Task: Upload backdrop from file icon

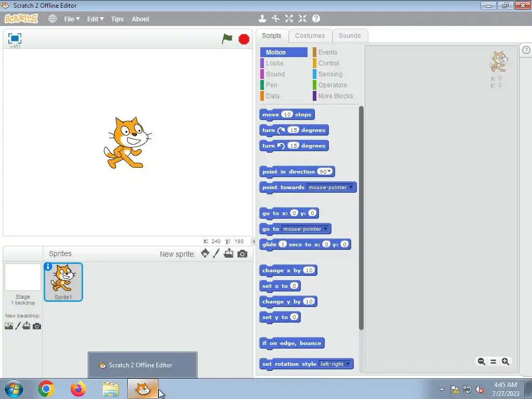Action: [26, 326]
